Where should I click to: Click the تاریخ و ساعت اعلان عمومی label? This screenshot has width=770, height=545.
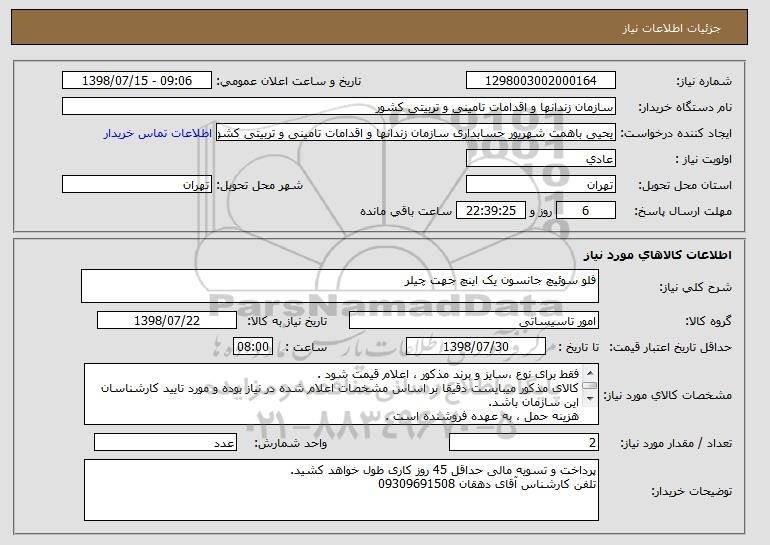pos(289,82)
